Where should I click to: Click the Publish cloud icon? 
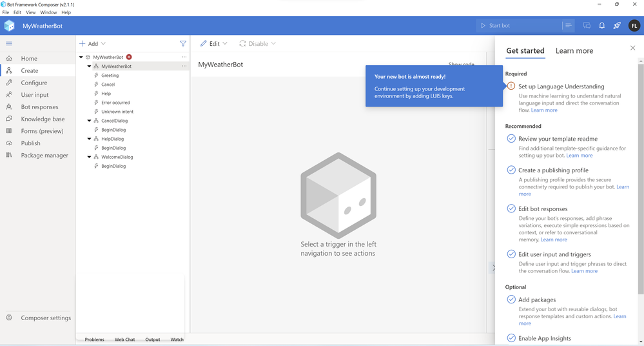click(9, 143)
